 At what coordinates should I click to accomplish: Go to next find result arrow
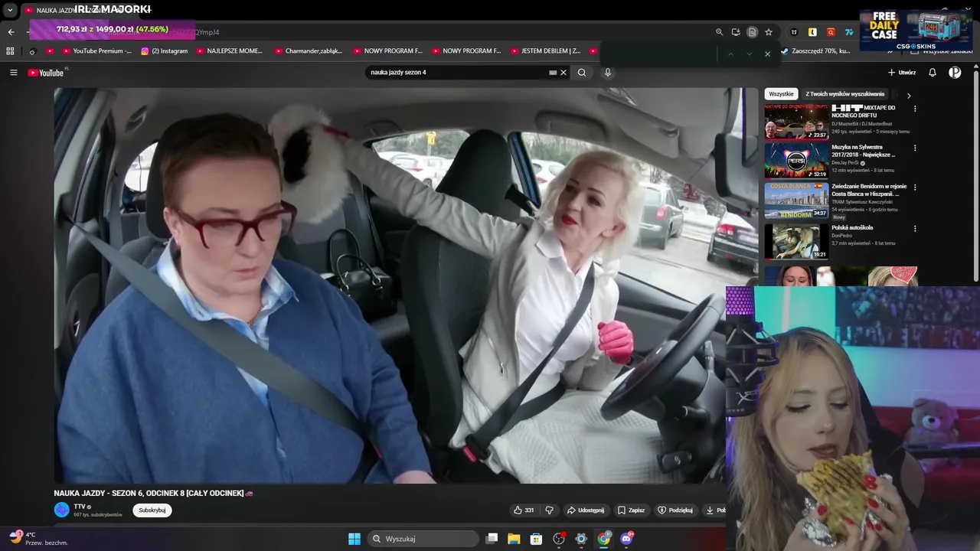pyautogui.click(x=749, y=54)
